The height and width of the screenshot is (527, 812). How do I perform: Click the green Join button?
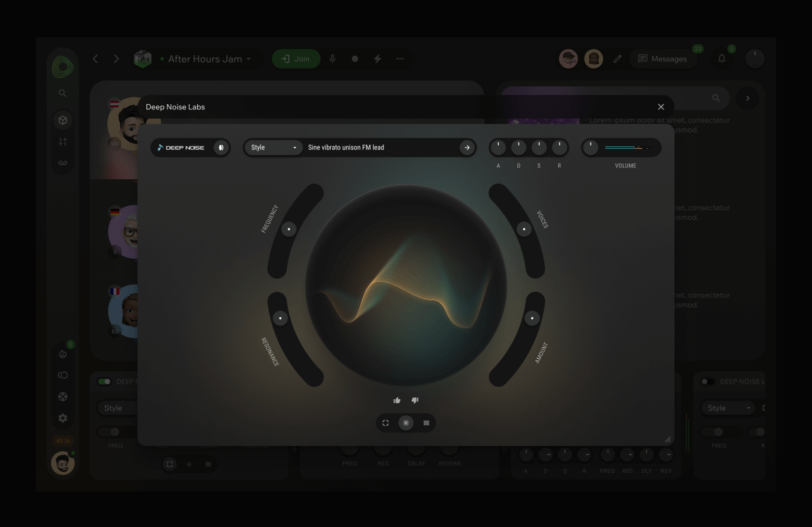coord(296,59)
